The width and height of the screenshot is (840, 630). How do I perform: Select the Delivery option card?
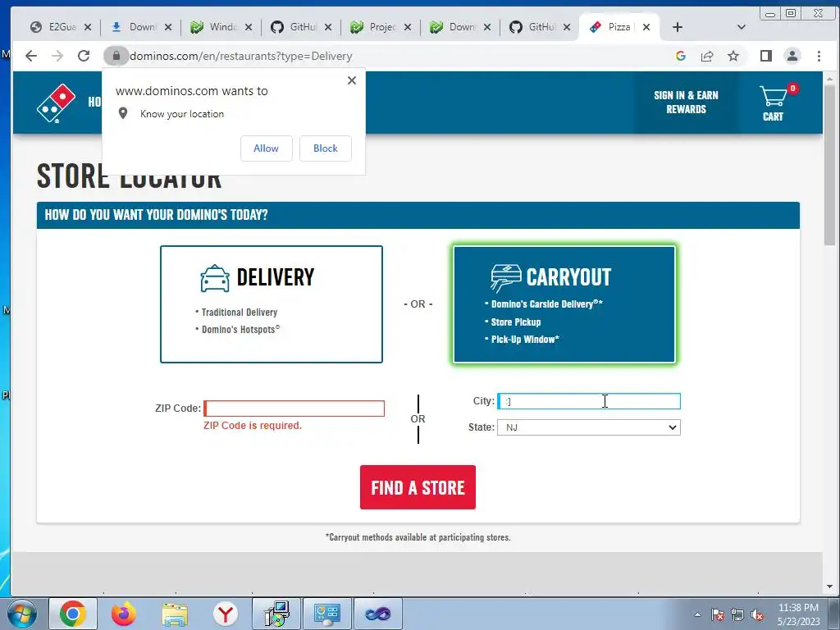click(271, 304)
